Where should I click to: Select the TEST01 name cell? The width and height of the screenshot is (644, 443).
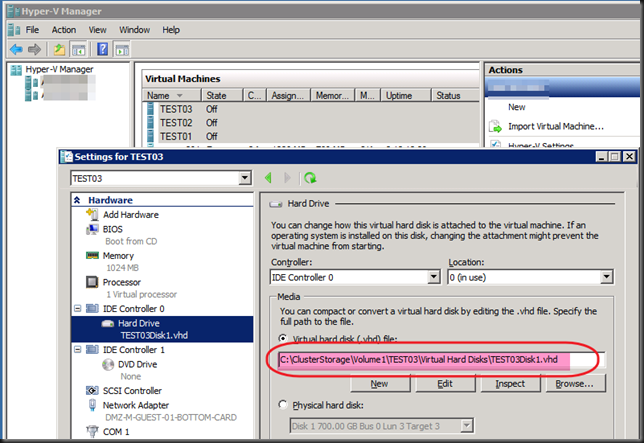(x=176, y=136)
